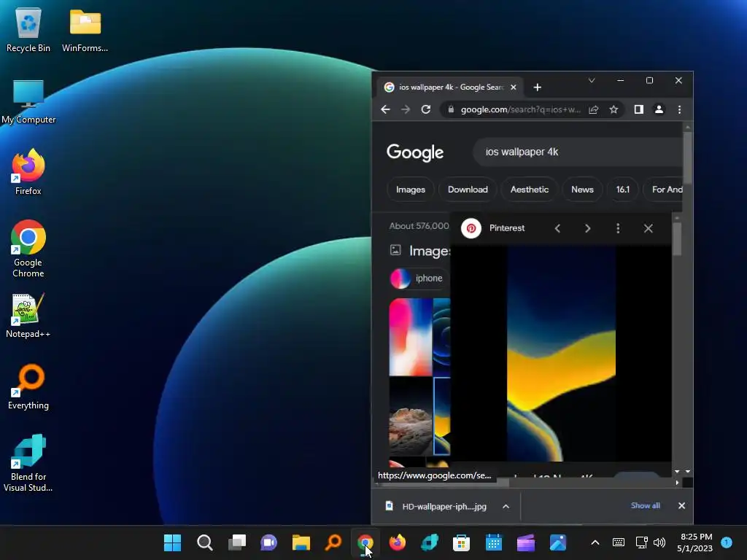The width and height of the screenshot is (747, 560).
Task: Open Microsoft Store from taskbar
Action: [x=461, y=542]
